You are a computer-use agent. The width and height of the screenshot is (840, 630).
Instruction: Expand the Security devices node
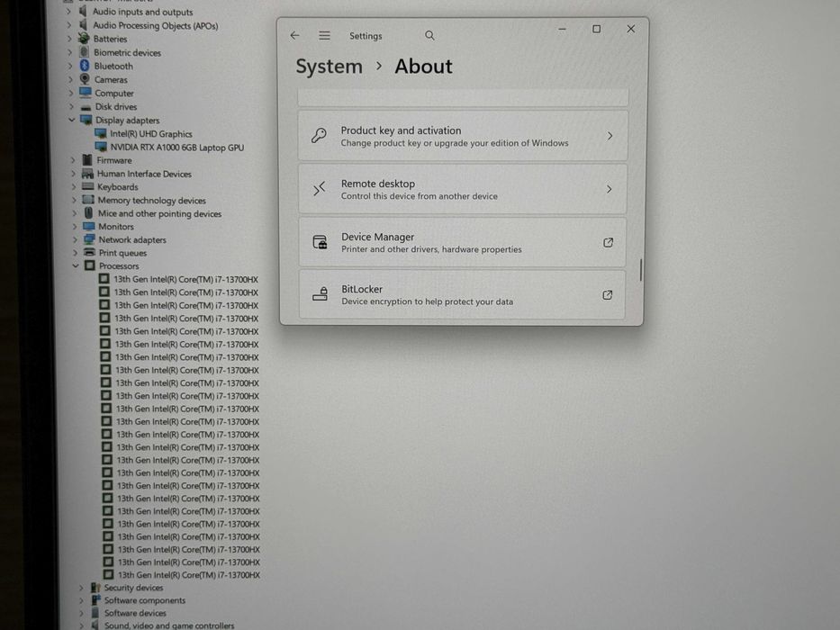[x=81, y=588]
